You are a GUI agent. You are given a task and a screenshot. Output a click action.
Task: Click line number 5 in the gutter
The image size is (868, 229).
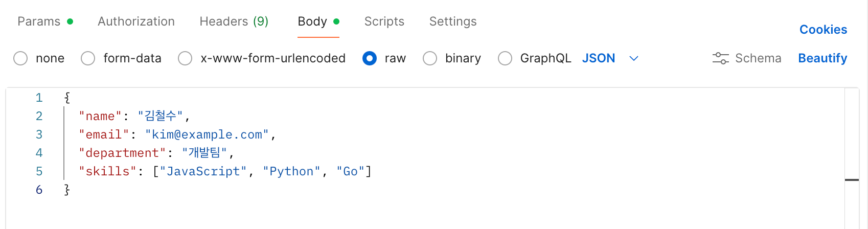(x=39, y=172)
